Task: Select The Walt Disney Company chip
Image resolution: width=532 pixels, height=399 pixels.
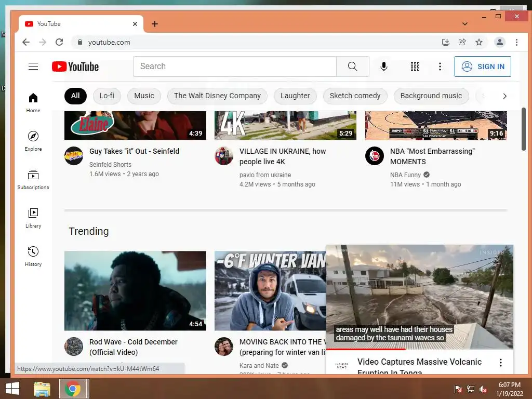Action: point(217,96)
